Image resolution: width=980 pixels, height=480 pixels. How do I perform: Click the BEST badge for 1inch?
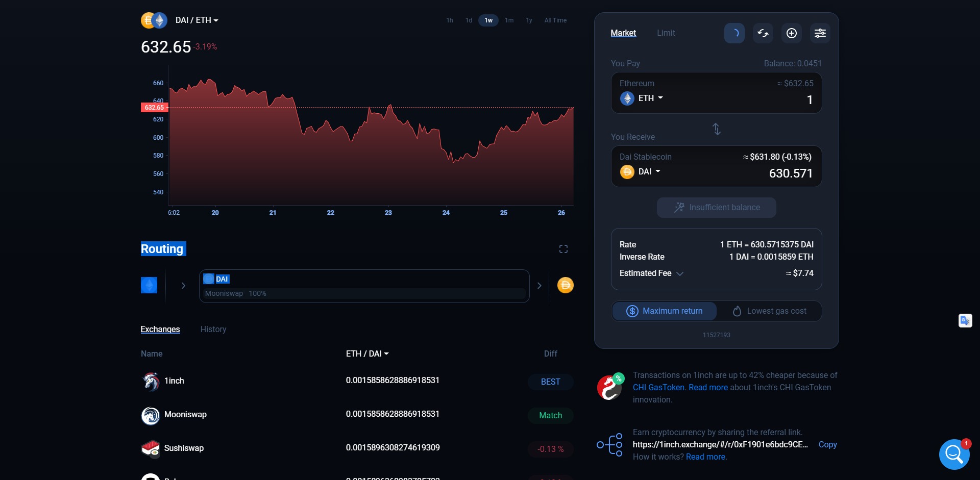click(x=550, y=382)
